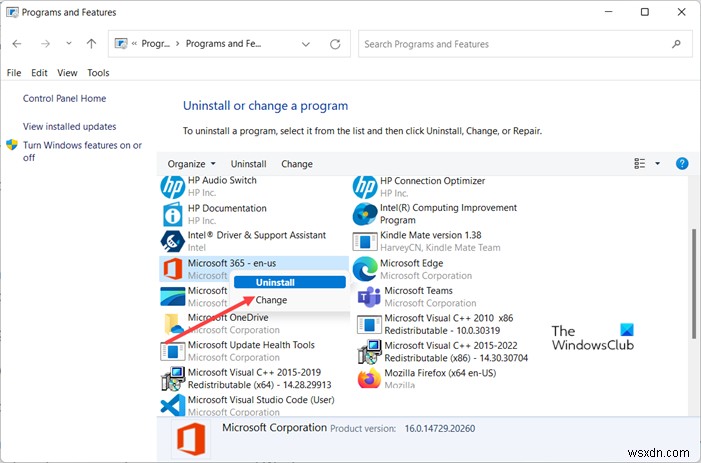Screen dimensions: 701x463
Task: Click the change view icon
Action: (640, 164)
